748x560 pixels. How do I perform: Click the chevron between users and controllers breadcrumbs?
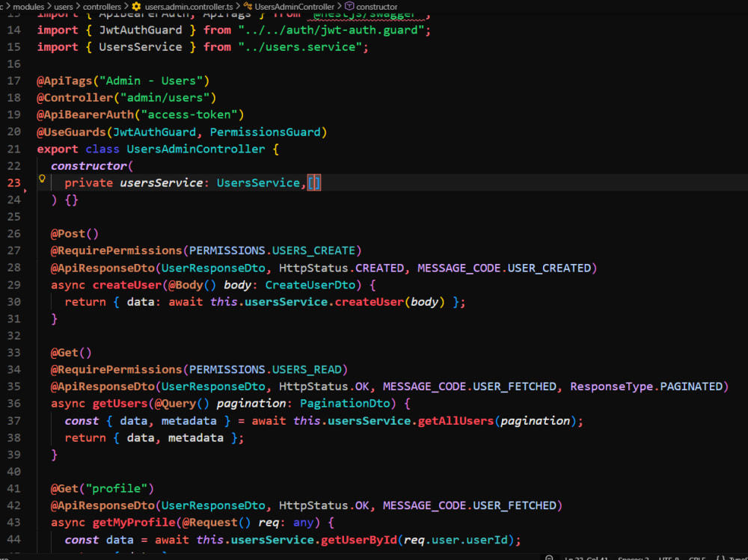click(x=78, y=6)
